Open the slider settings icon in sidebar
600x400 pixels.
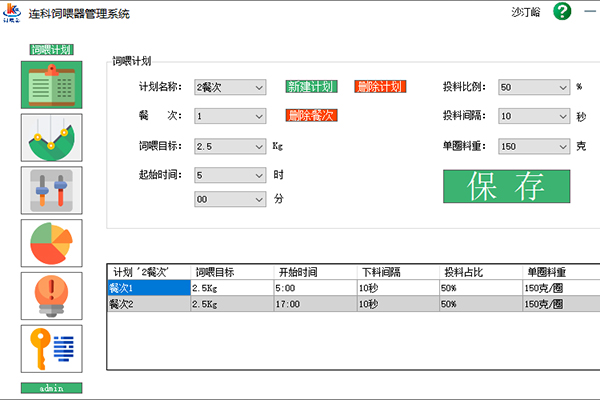point(51,190)
